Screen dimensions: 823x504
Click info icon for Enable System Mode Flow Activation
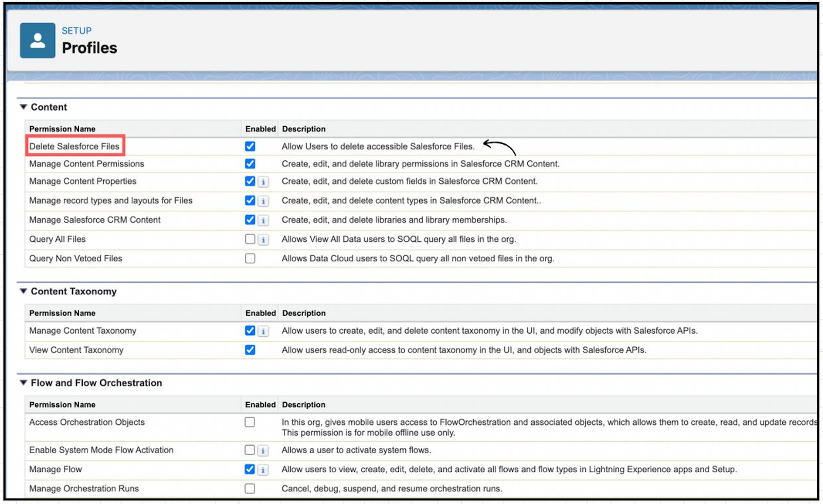(264, 450)
